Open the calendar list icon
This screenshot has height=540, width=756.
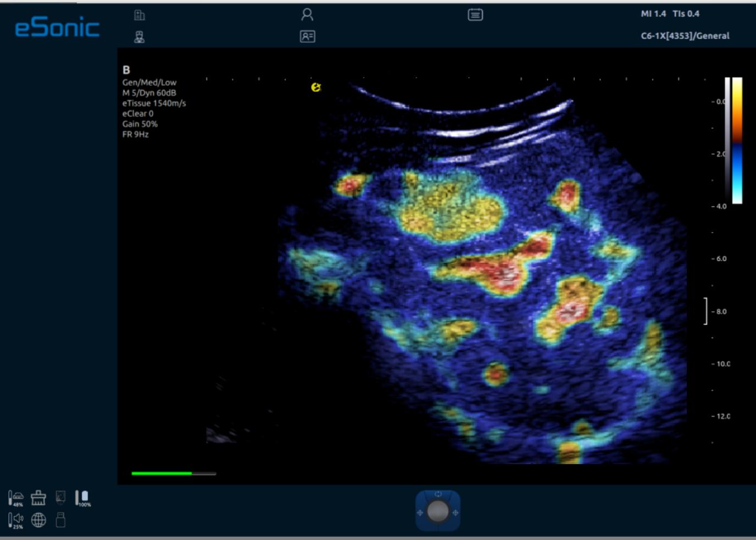tap(475, 15)
